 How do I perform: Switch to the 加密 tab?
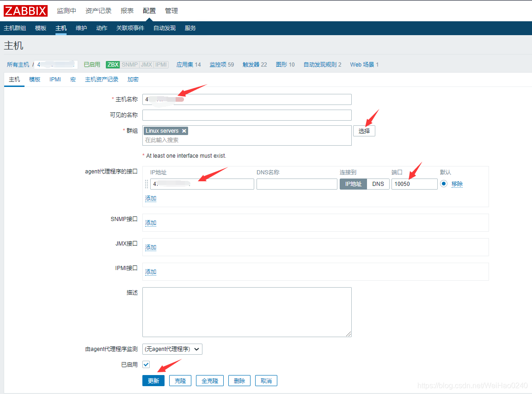pyautogui.click(x=133, y=80)
